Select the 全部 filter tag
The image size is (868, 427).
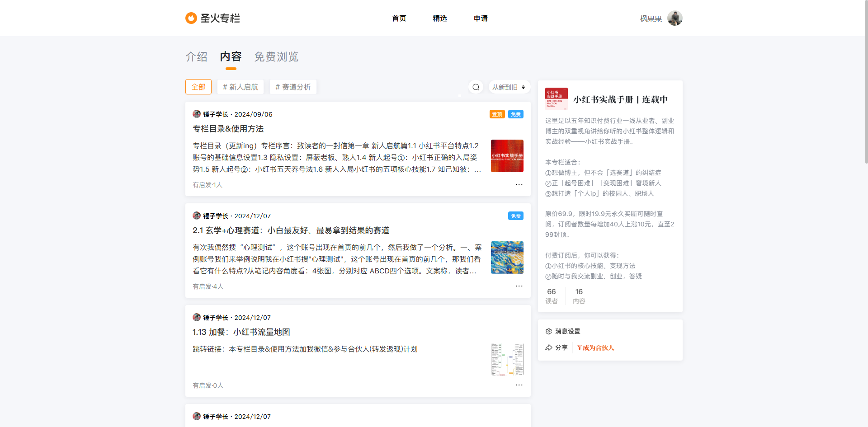[x=198, y=87]
